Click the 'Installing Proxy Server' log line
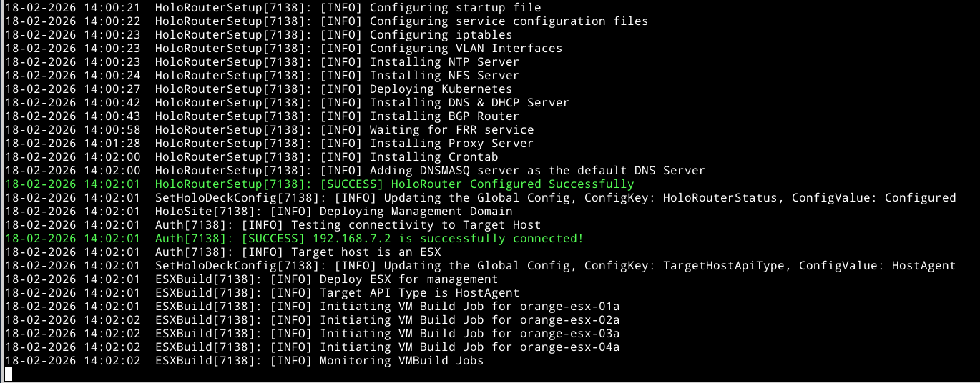980x383 pixels. pos(451,144)
